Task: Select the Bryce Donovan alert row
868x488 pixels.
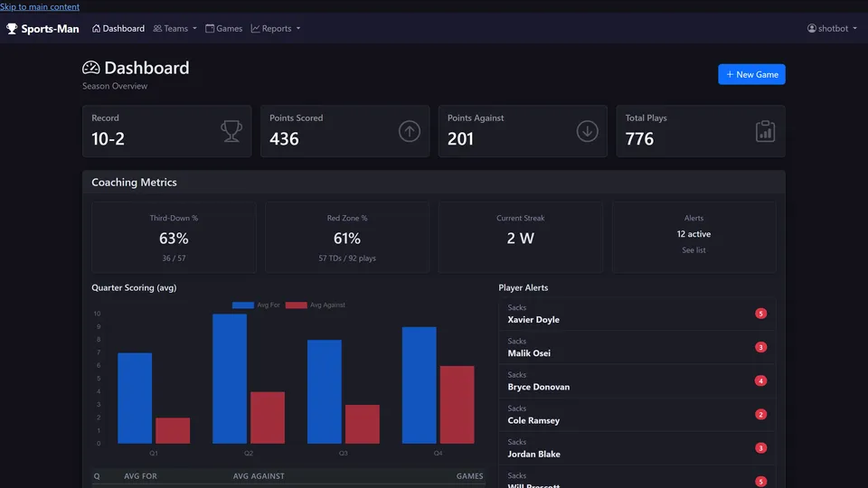Action: 637,380
